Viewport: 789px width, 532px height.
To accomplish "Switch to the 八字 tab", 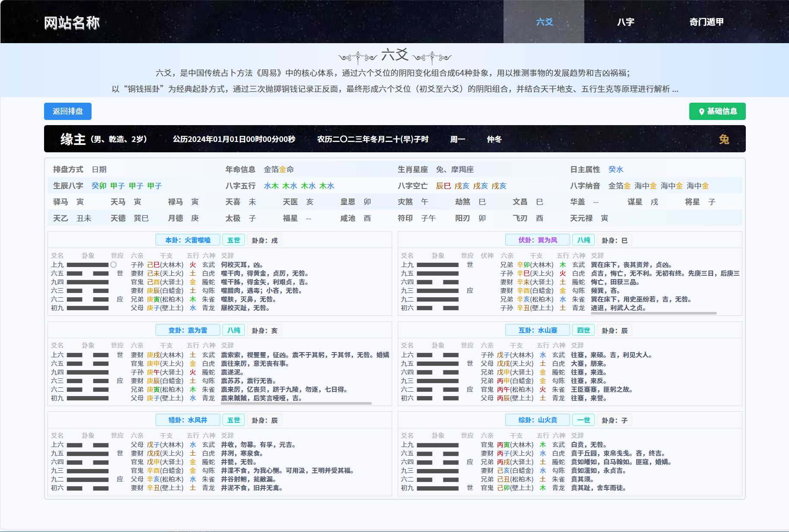I will pyautogui.click(x=625, y=22).
